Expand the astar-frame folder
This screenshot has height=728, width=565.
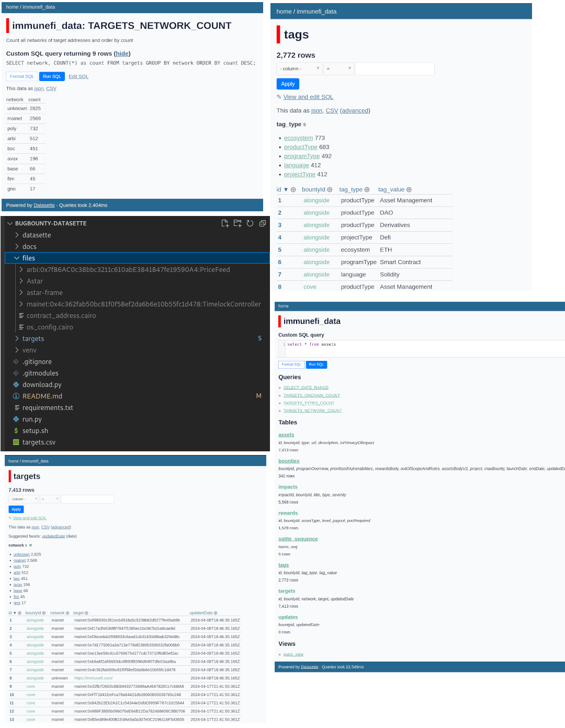(44, 293)
